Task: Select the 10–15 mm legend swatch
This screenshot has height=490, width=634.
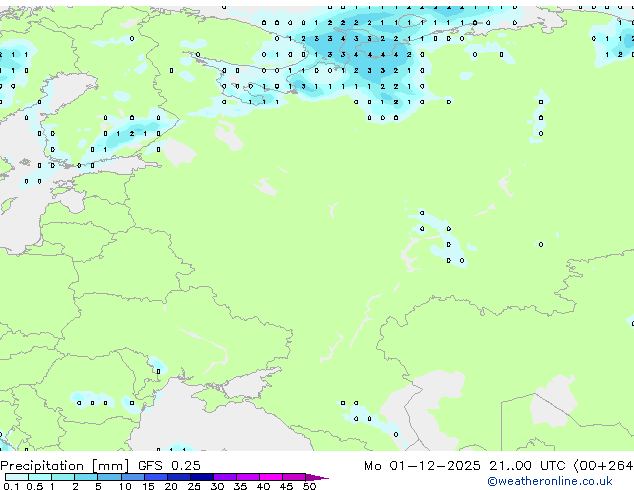Action: tap(132, 477)
